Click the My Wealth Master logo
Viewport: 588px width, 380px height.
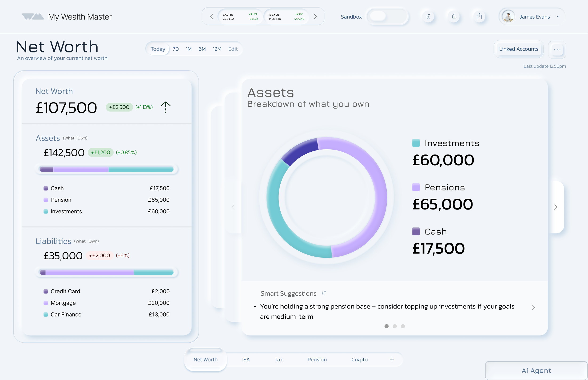pyautogui.click(x=33, y=16)
